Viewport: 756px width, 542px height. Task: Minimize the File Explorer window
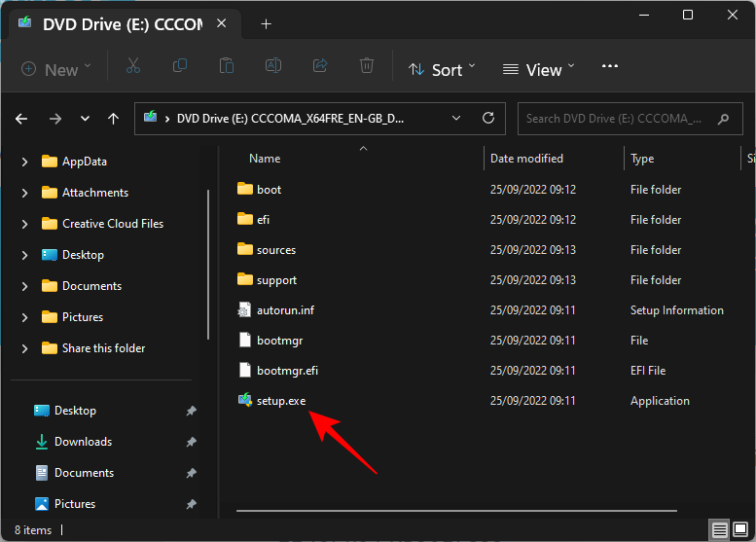[644, 15]
